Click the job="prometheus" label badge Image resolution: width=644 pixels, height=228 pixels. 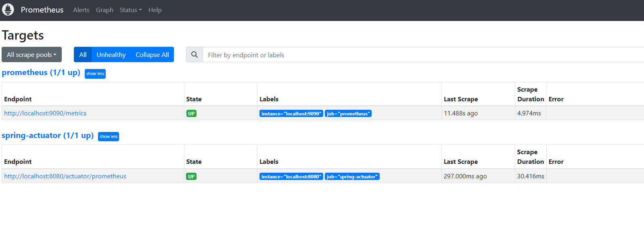(x=348, y=113)
